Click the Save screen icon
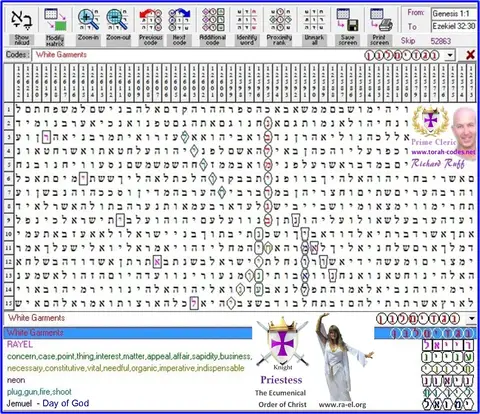The image size is (480, 414). point(347,20)
